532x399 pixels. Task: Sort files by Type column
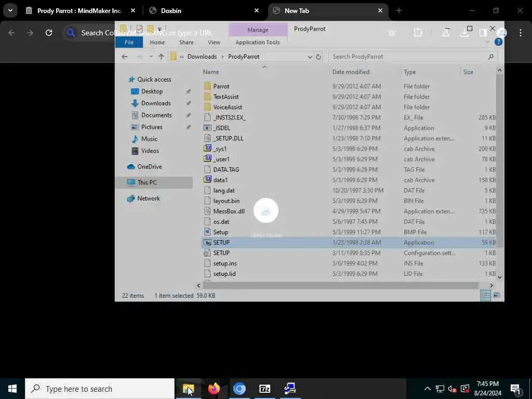coord(409,72)
